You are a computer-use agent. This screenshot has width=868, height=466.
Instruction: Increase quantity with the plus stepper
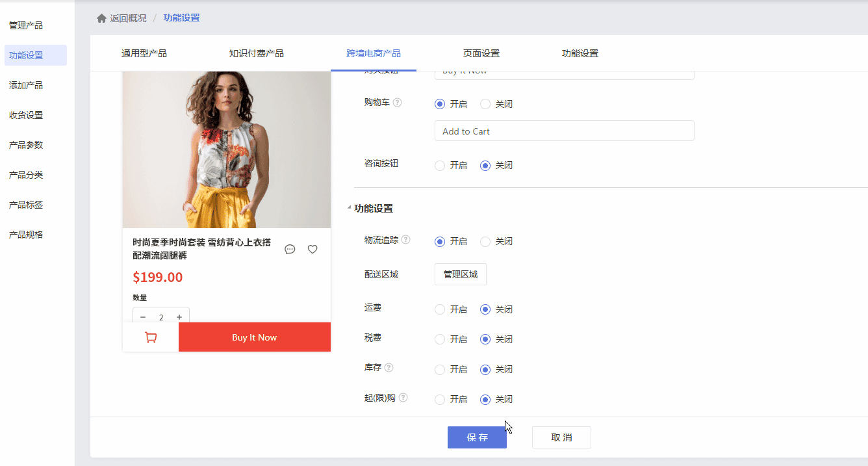click(x=179, y=317)
